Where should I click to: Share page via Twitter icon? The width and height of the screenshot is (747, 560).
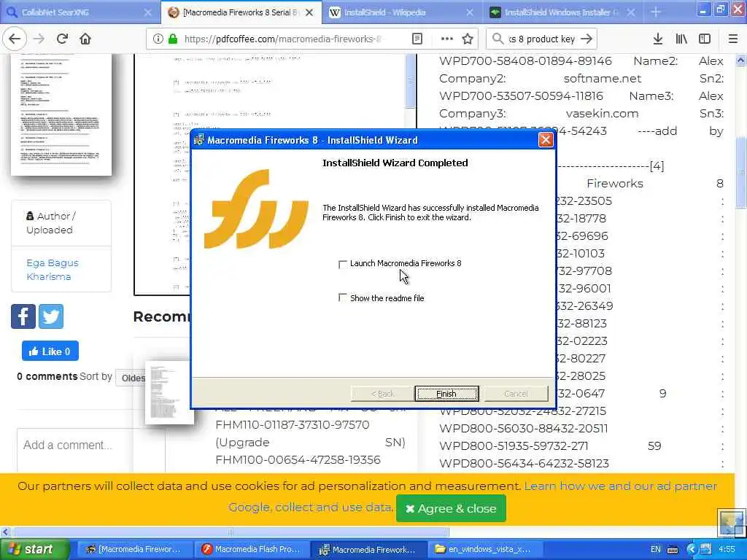51,316
